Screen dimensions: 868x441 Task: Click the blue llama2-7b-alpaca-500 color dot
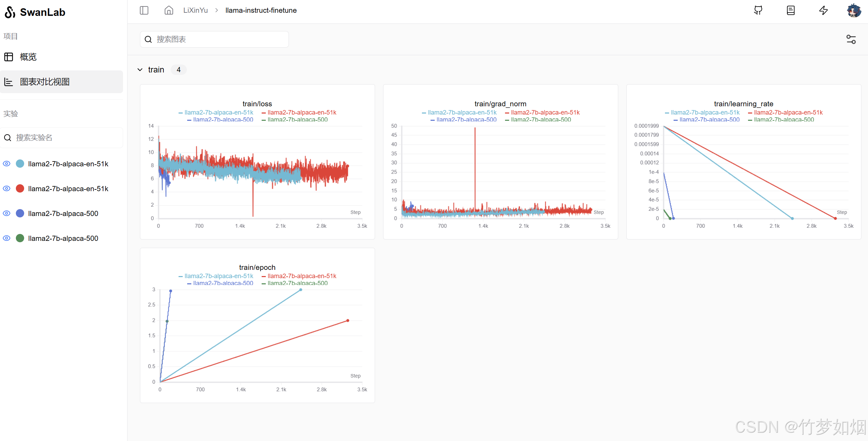pyautogui.click(x=20, y=213)
